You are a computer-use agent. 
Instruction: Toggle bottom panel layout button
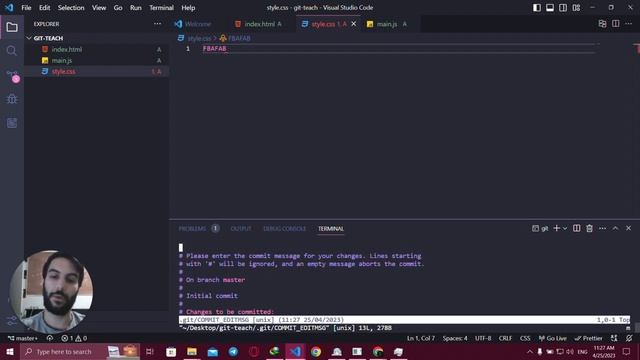click(550, 8)
